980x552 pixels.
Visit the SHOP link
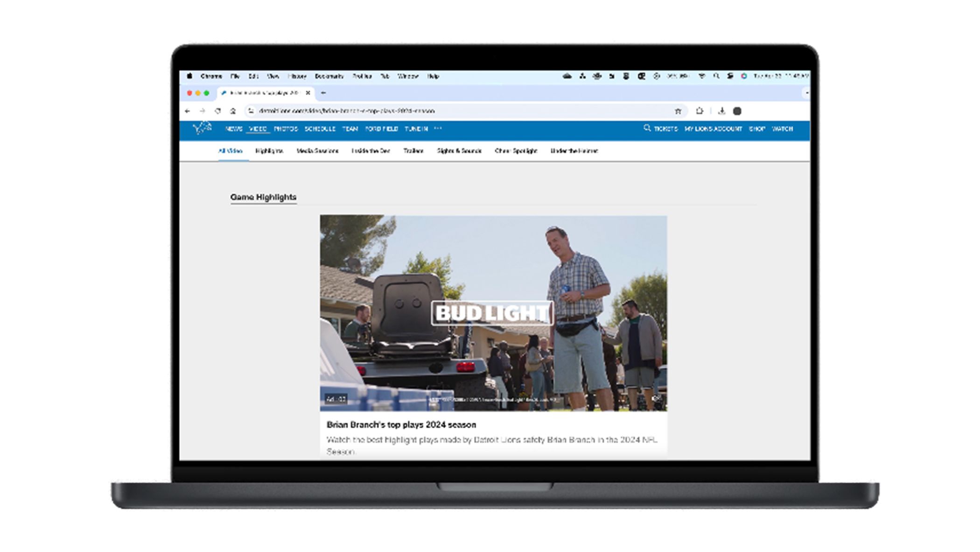pos(757,129)
